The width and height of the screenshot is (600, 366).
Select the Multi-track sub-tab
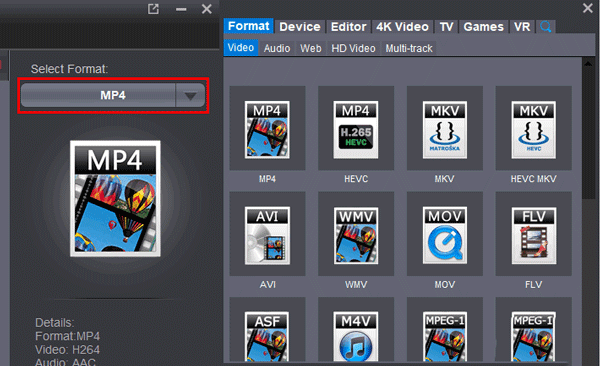point(409,49)
